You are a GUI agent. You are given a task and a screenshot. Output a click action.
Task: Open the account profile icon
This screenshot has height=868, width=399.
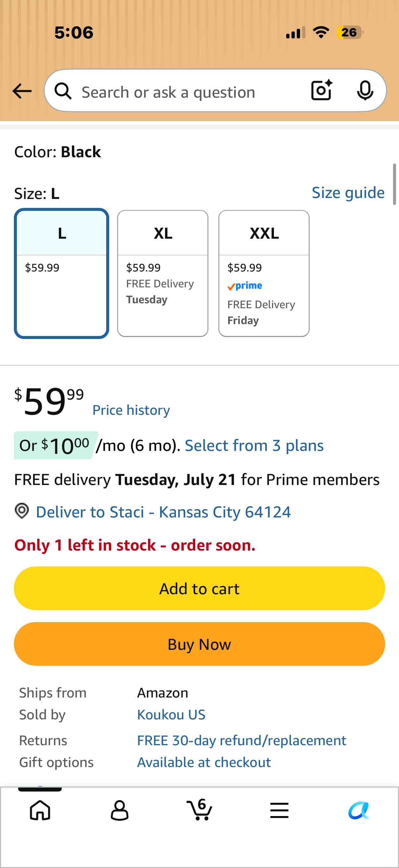pyautogui.click(x=119, y=810)
